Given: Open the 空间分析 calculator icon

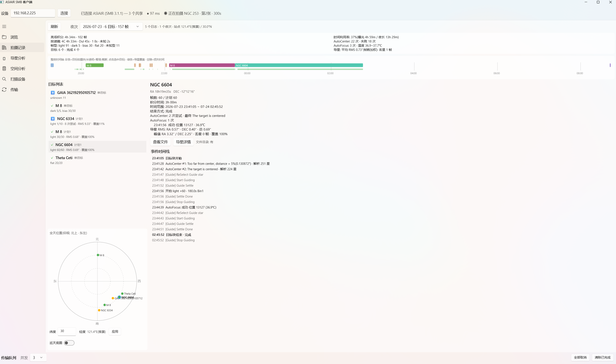Looking at the screenshot, I should click(4, 69).
